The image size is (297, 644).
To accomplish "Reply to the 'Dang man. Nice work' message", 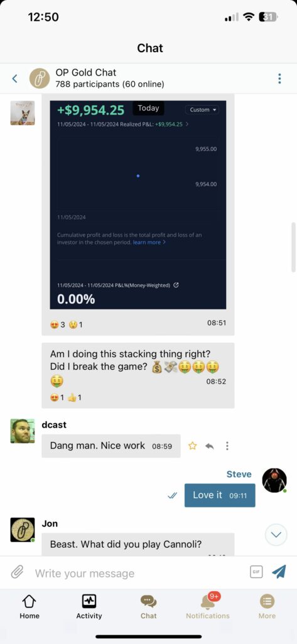I will [x=210, y=446].
